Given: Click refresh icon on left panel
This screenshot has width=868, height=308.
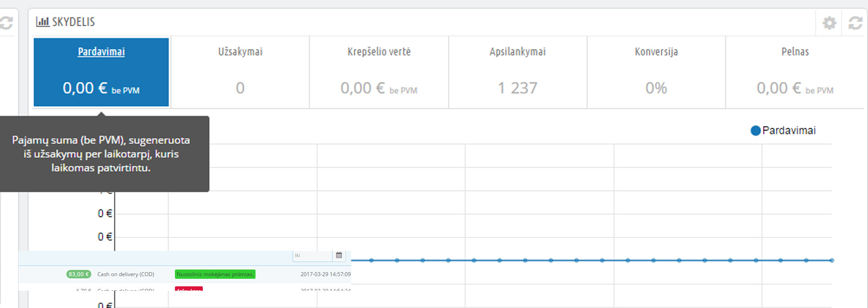Looking at the screenshot, I should [x=6, y=23].
